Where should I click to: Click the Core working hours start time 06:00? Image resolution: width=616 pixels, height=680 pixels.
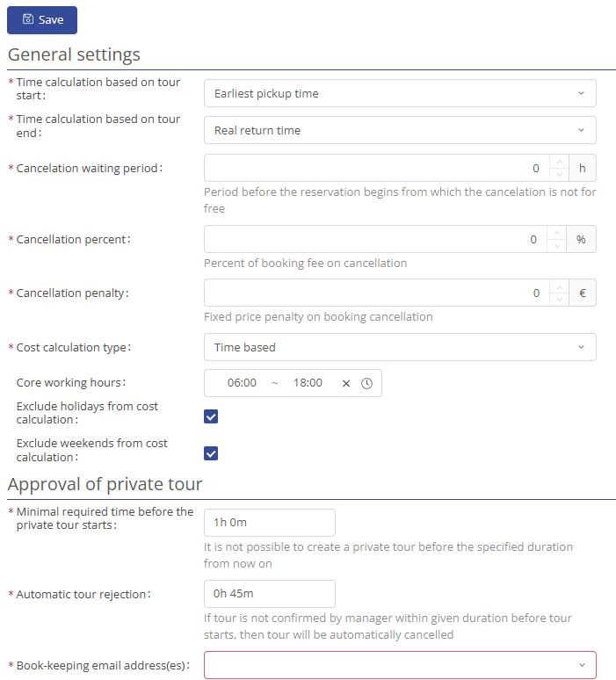point(242,383)
